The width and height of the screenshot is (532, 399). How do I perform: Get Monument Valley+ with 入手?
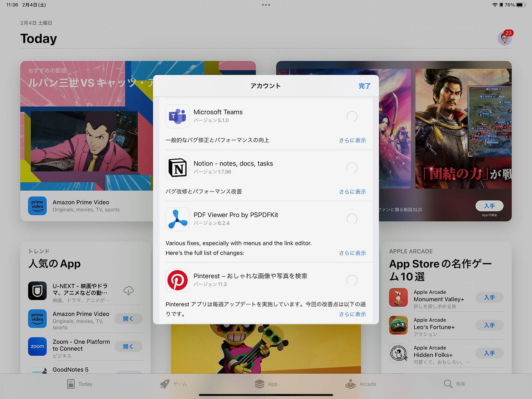pyautogui.click(x=490, y=297)
